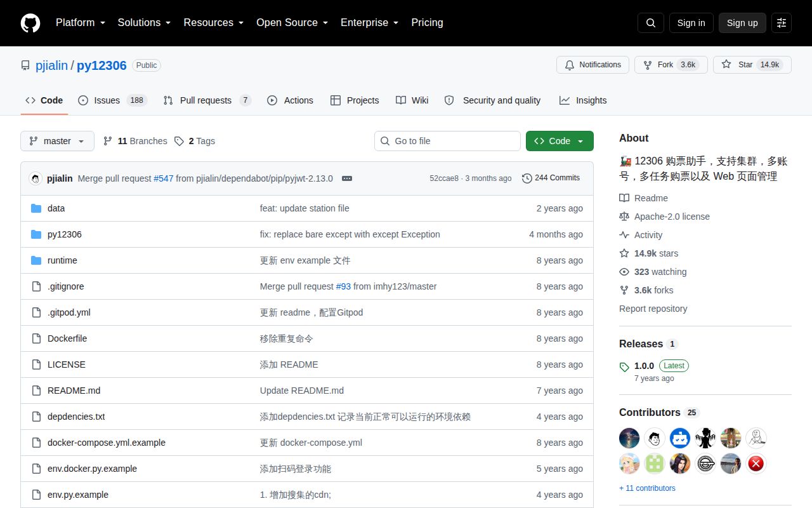Open the Pricing link in header
The width and height of the screenshot is (812, 508).
click(427, 23)
